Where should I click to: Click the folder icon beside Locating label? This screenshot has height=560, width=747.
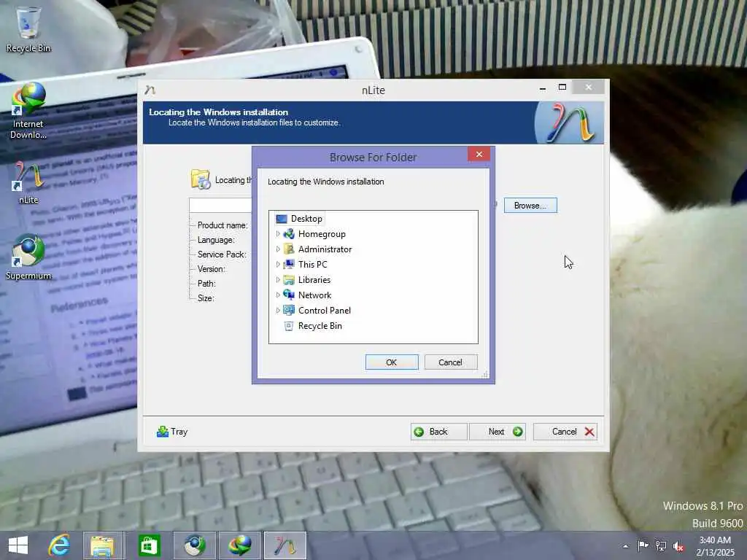coord(201,179)
